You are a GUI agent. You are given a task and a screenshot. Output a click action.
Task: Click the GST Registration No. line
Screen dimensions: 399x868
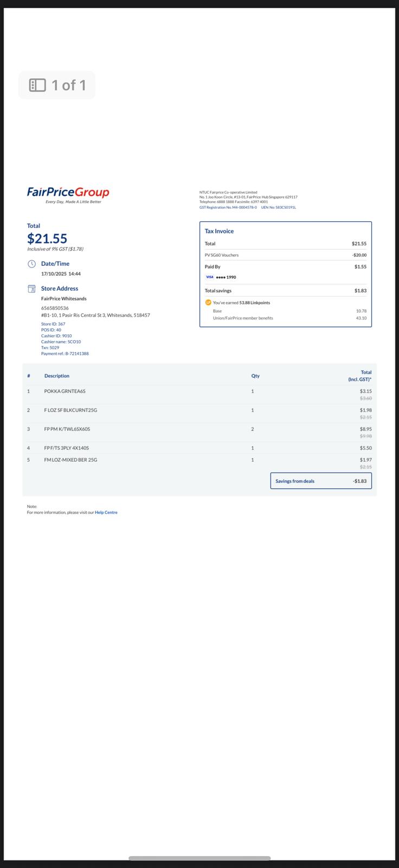click(x=228, y=207)
